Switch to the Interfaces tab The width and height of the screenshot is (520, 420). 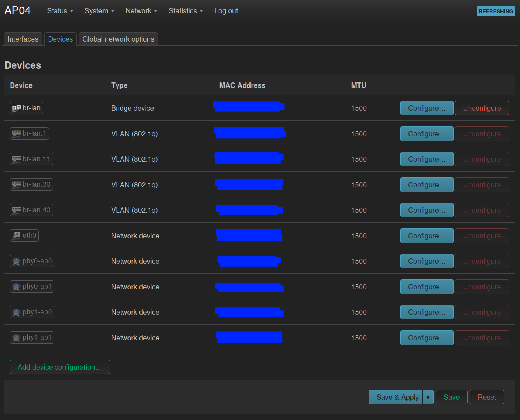23,39
